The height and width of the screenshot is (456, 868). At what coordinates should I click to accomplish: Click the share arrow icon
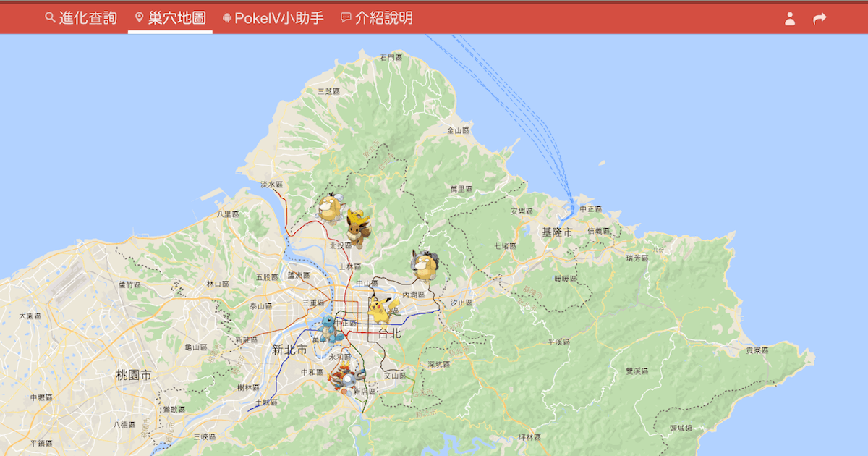pos(820,19)
